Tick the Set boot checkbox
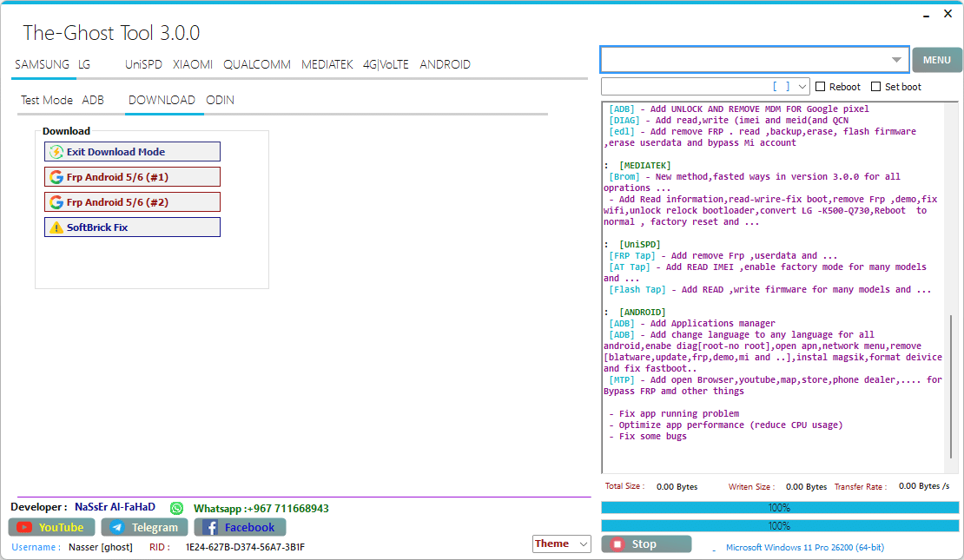This screenshot has height=560, width=964. point(876,87)
